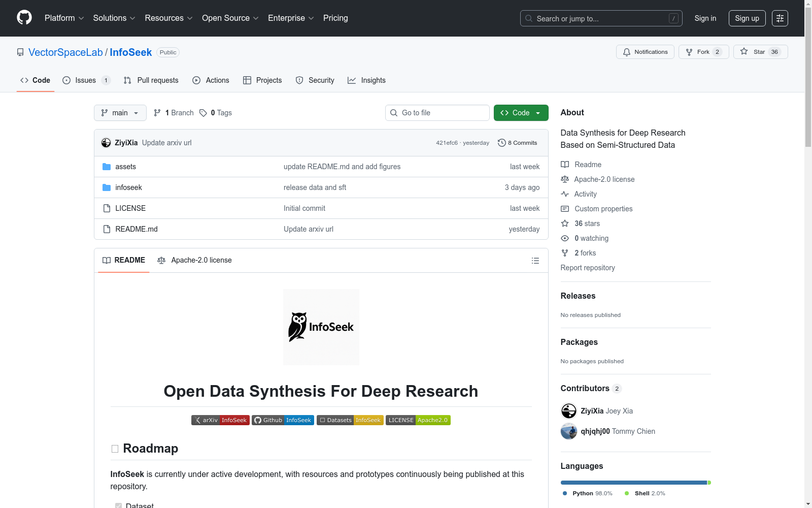The height and width of the screenshot is (508, 812).
Task: Click the repository icon beside VectorSpaceLab
Action: pos(20,52)
